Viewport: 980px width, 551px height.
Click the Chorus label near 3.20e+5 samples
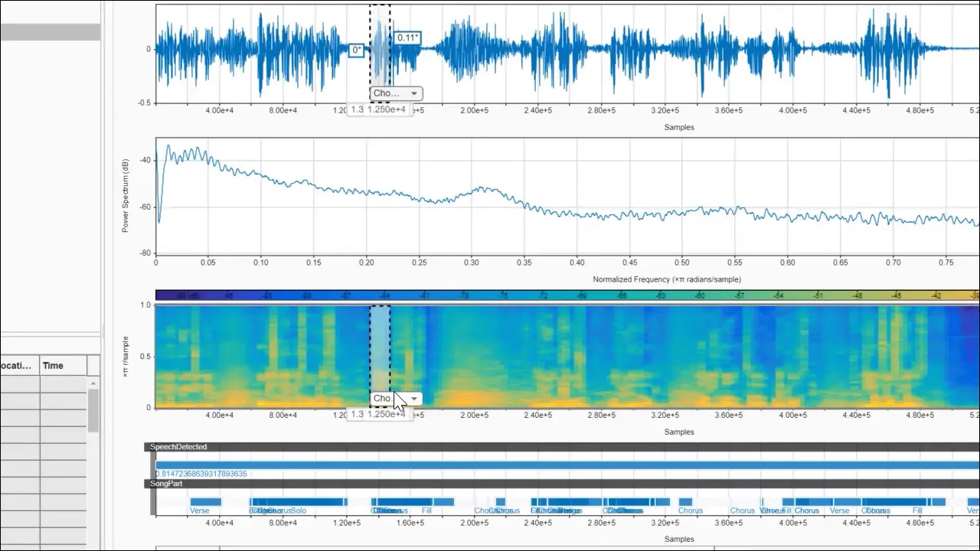click(x=690, y=510)
